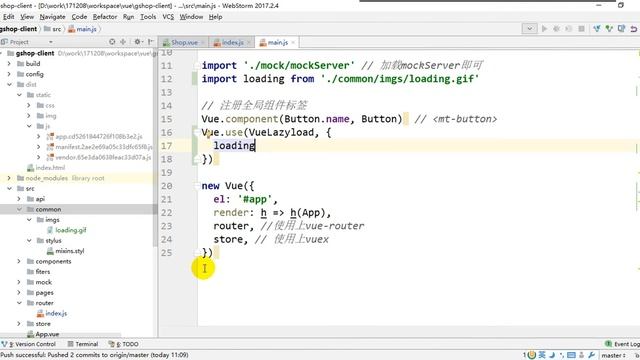Open the Code menu

(x=79, y=17)
